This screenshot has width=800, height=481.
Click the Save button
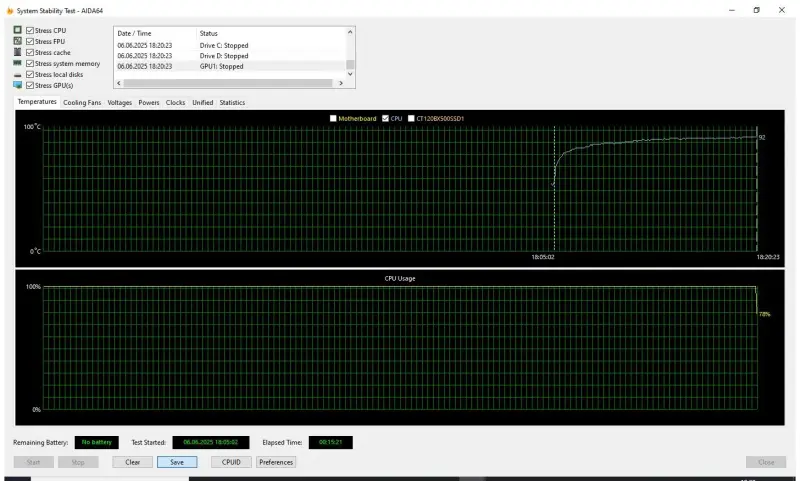[177, 462]
